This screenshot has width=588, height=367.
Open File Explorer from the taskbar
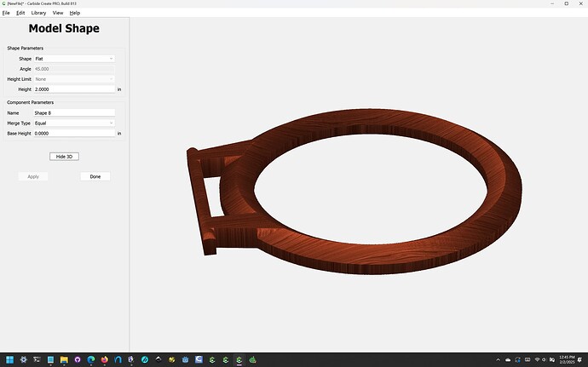(x=64, y=360)
